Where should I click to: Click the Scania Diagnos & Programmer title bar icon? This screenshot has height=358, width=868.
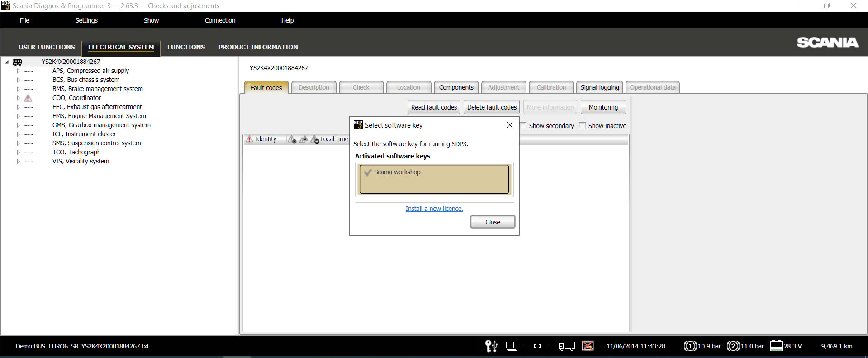[x=5, y=5]
